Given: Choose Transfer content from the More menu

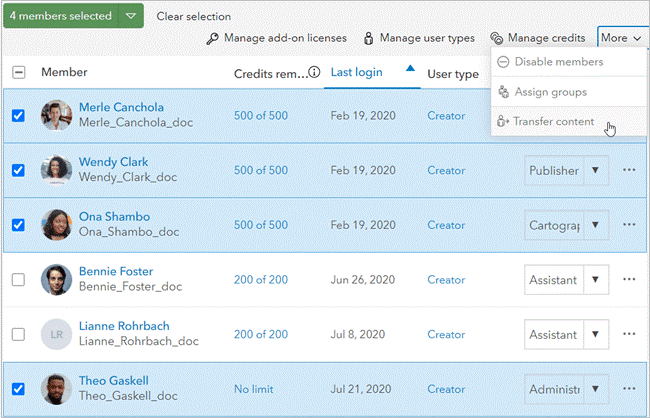Looking at the screenshot, I should coord(553,122).
